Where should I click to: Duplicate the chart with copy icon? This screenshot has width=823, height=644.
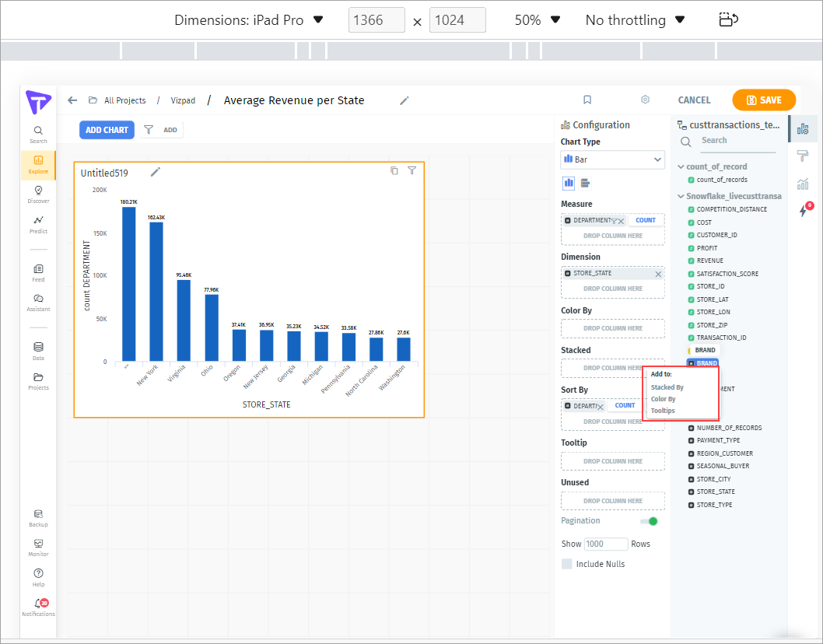394,170
